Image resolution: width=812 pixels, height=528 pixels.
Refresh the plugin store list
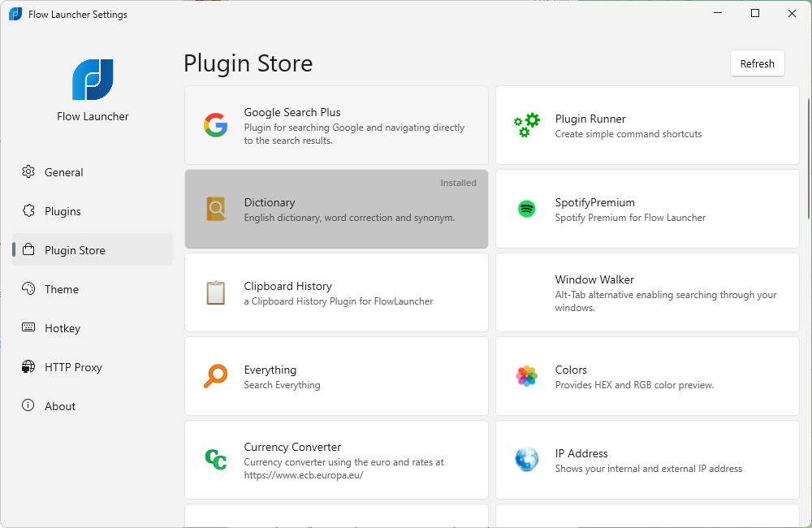[x=757, y=63]
